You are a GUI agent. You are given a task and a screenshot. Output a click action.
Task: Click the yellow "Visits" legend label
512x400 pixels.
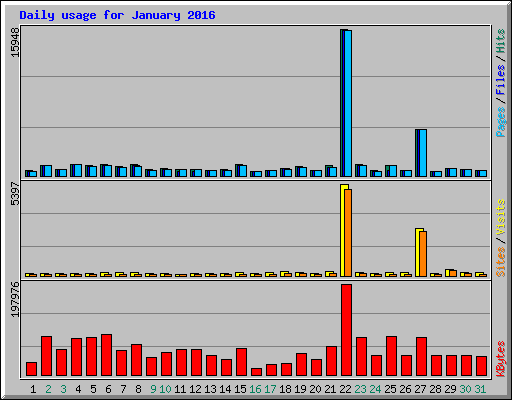(500, 218)
